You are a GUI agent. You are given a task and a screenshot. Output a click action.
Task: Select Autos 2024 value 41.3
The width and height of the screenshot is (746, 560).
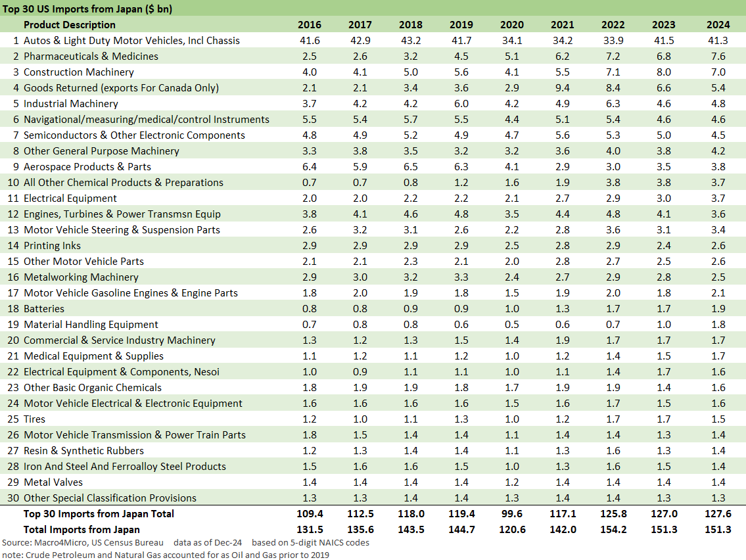click(x=718, y=41)
